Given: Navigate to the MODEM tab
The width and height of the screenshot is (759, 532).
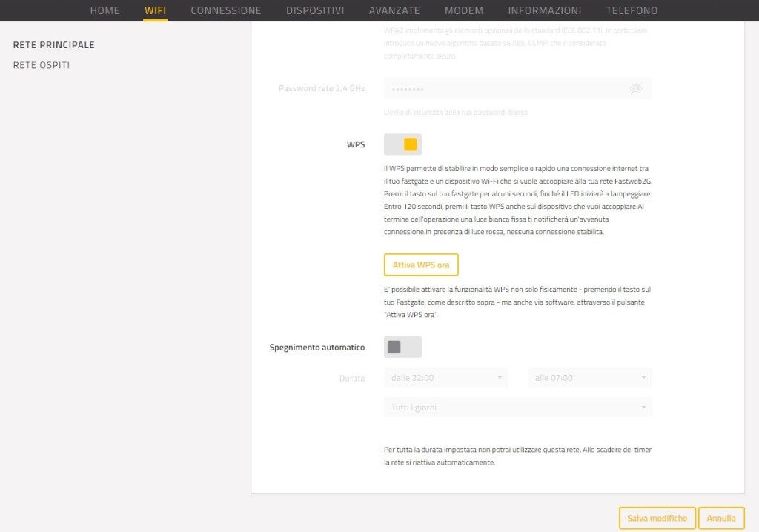Looking at the screenshot, I should point(464,10).
